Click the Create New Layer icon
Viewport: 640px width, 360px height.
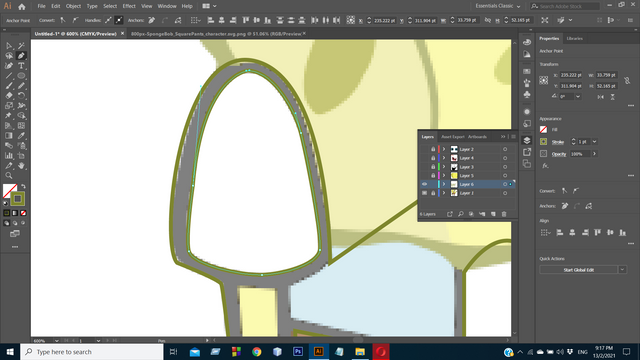coord(493,214)
